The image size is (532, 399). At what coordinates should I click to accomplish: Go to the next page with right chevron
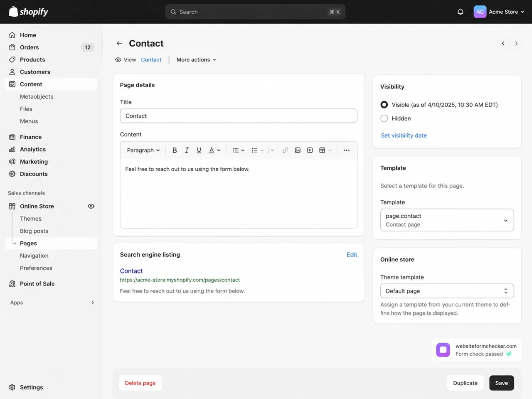click(x=516, y=43)
